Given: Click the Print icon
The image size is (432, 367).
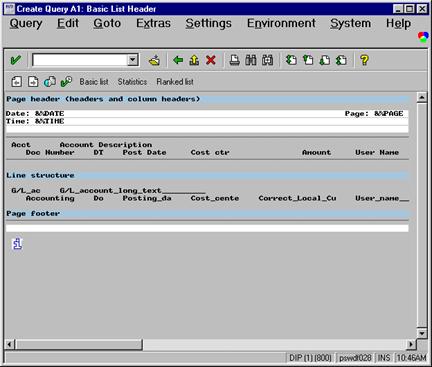Looking at the screenshot, I should 235,60.
